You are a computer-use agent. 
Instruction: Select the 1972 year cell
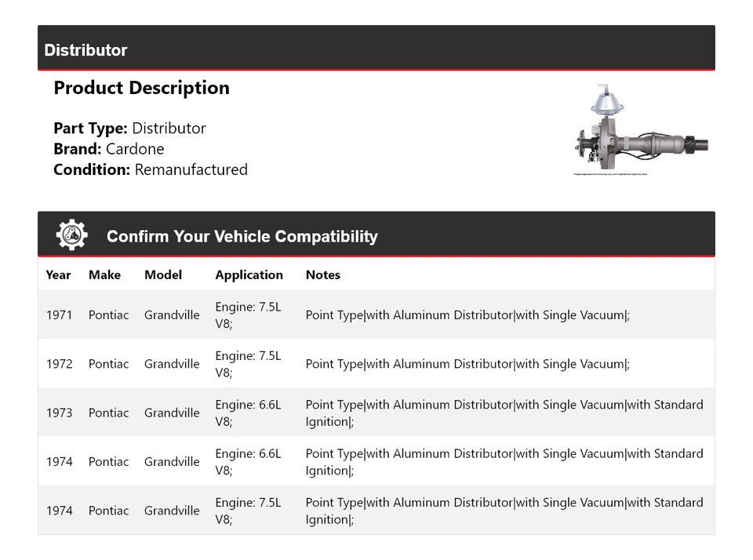(60, 364)
